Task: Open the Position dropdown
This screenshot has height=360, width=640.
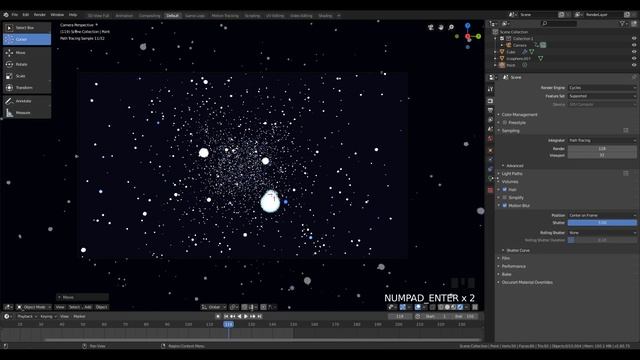Action: 602,215
